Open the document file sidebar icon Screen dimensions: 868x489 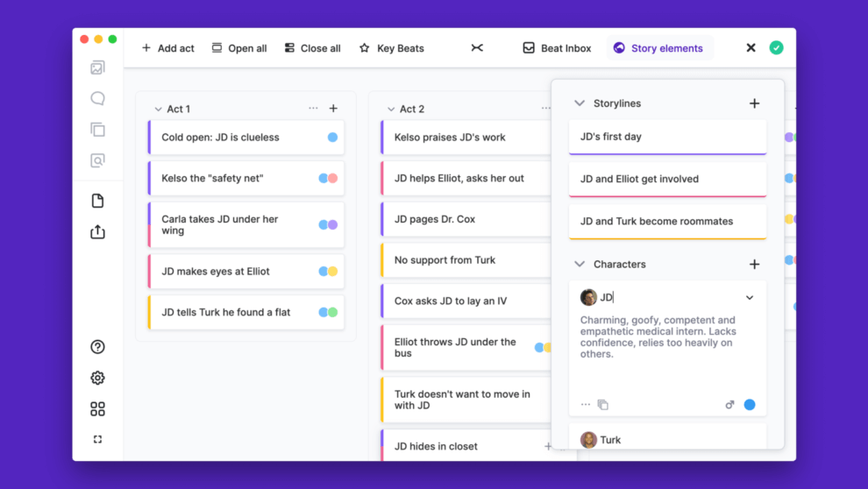[x=97, y=201]
